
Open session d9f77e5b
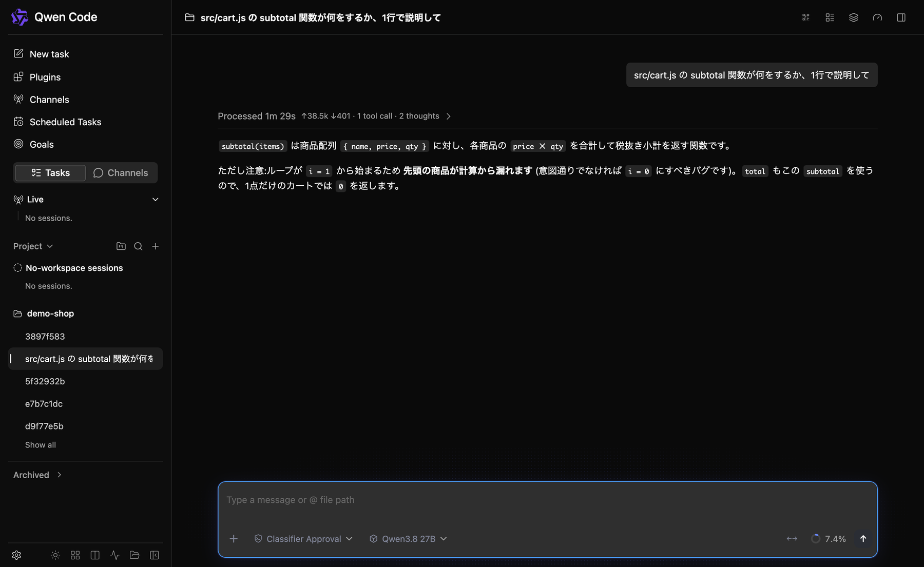coord(45,426)
